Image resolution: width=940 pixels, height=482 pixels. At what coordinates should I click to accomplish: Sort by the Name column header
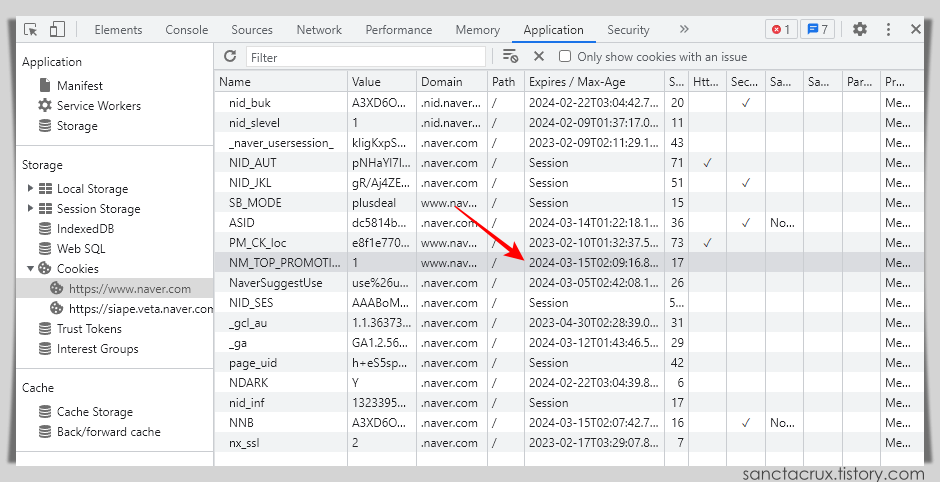click(x=281, y=82)
